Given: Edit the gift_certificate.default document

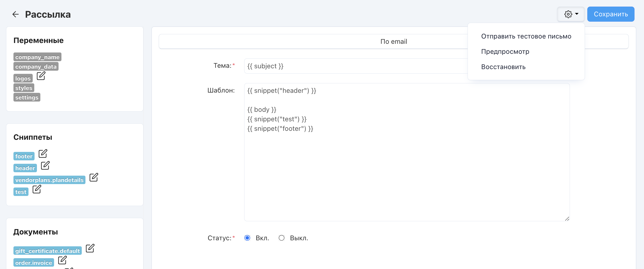Looking at the screenshot, I should coord(90,248).
